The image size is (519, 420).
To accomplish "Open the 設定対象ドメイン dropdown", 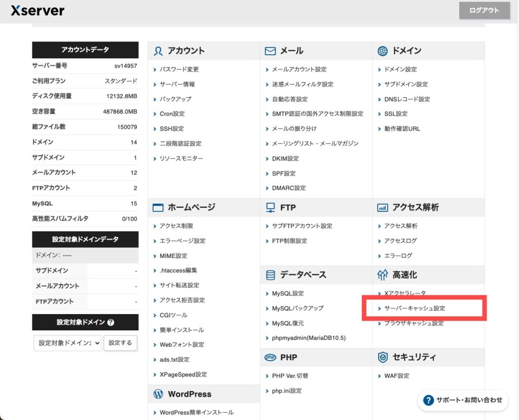I will coord(67,343).
